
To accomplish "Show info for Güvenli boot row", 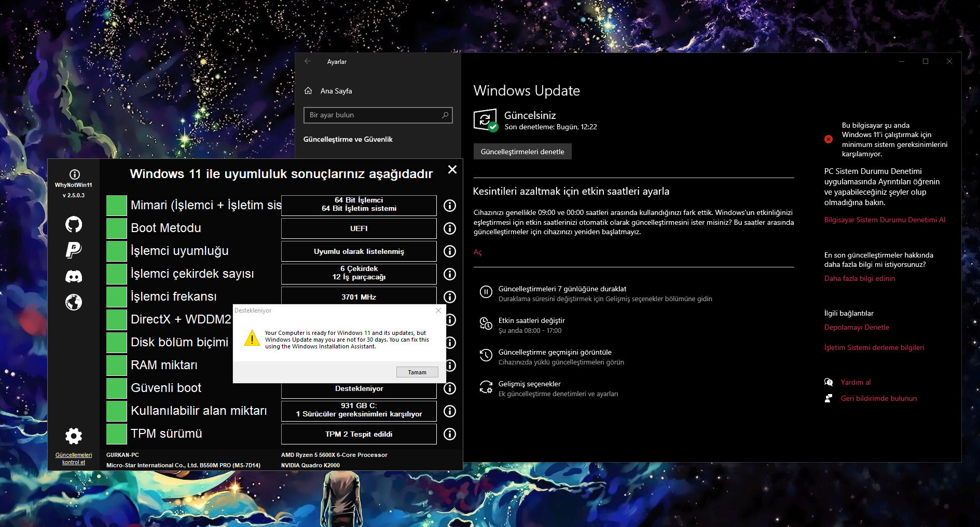I will click(x=450, y=388).
